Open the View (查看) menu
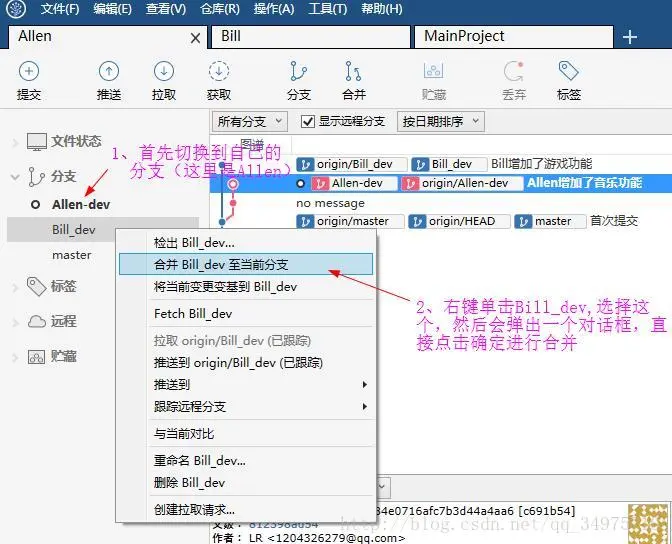The width and height of the screenshot is (672, 544). [x=166, y=9]
